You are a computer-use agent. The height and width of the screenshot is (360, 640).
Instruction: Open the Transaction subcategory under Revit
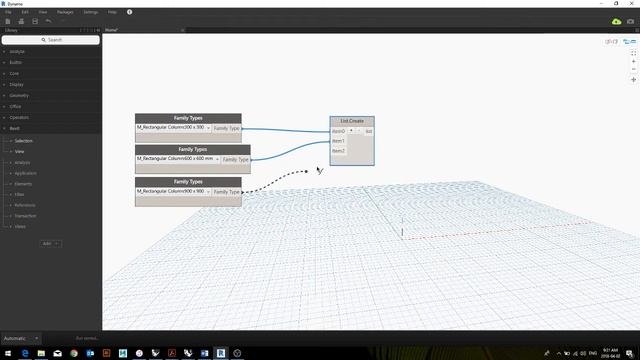click(25, 216)
